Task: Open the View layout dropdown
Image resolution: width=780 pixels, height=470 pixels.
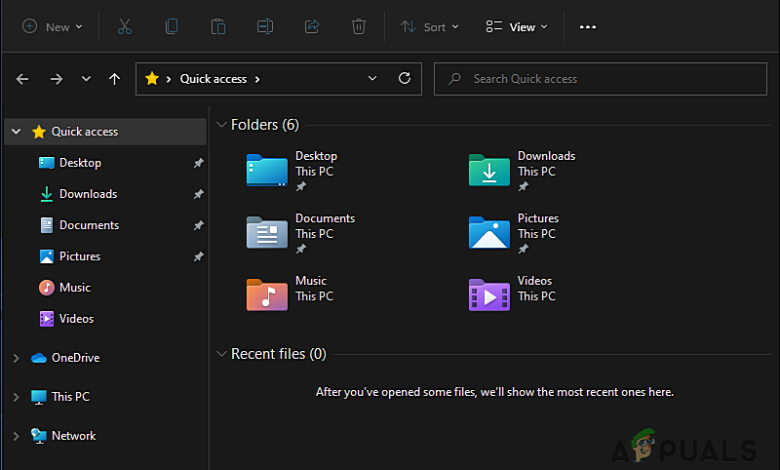Action: click(517, 27)
